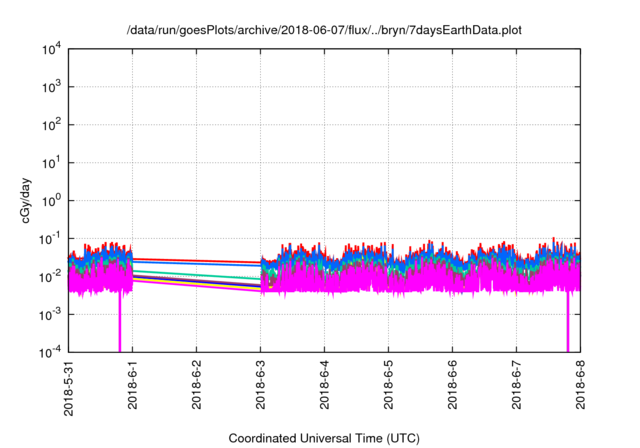
Task: Click the 2018-6-4 date label
Action: pos(324,385)
